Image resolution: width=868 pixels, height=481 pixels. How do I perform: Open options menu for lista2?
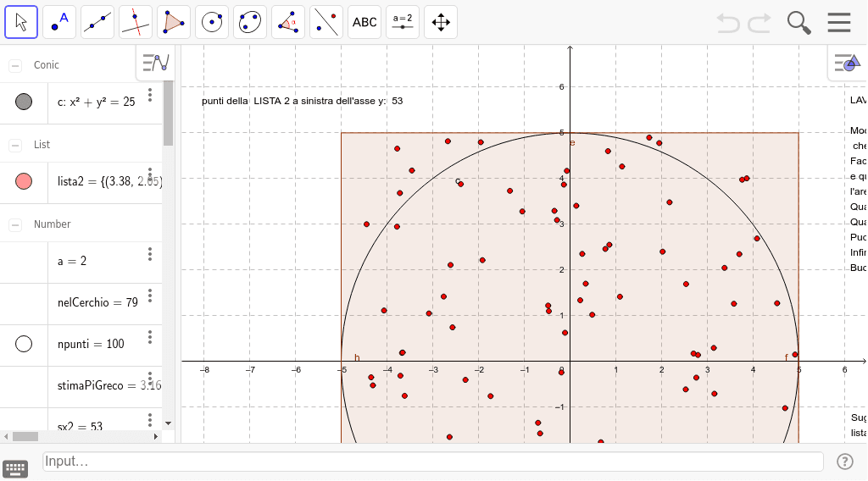(x=150, y=174)
